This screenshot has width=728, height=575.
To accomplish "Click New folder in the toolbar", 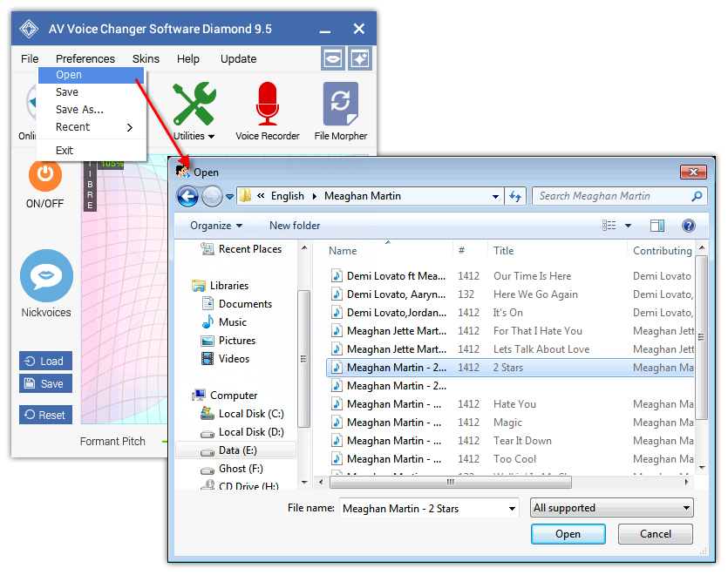I will (295, 226).
